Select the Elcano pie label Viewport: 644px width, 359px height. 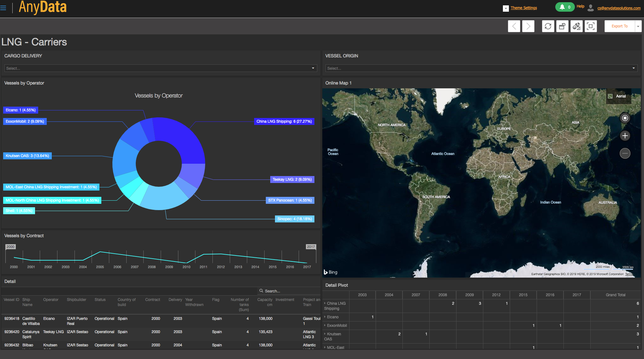21,110
